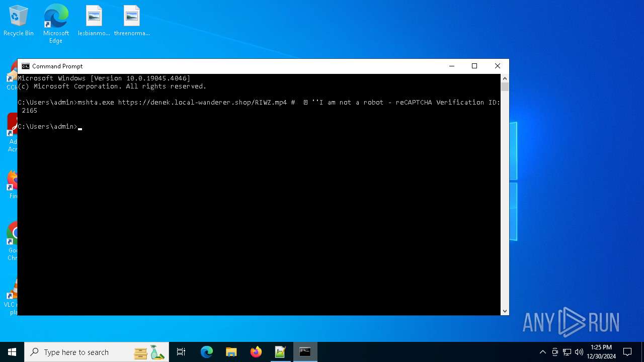The height and width of the screenshot is (362, 644).
Task: Click the scrollbar up arrow in Command Prompt
Action: 505,78
